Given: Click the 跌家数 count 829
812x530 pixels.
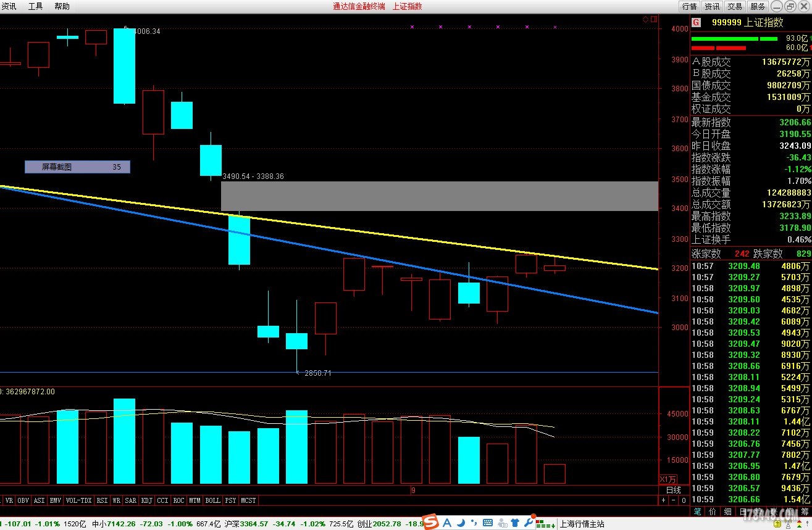Looking at the screenshot, I should click(803, 254).
